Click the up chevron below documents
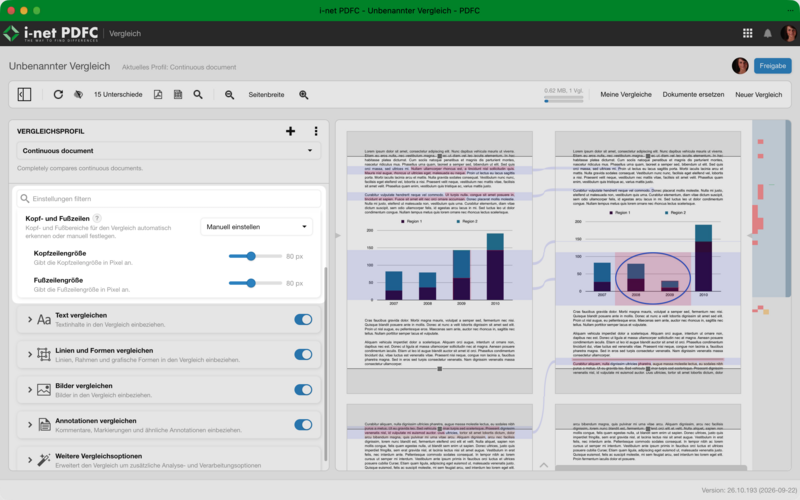The width and height of the screenshot is (800, 500). 544,465
